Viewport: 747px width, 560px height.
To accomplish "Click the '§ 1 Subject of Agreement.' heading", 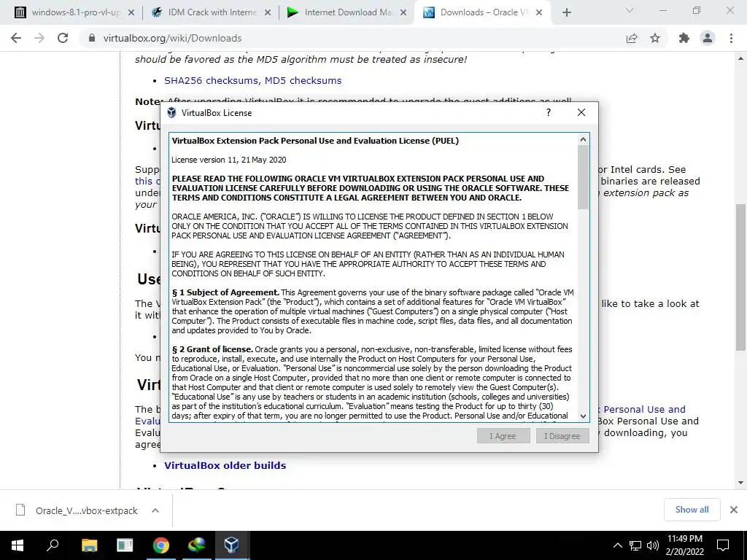I will (x=225, y=292).
